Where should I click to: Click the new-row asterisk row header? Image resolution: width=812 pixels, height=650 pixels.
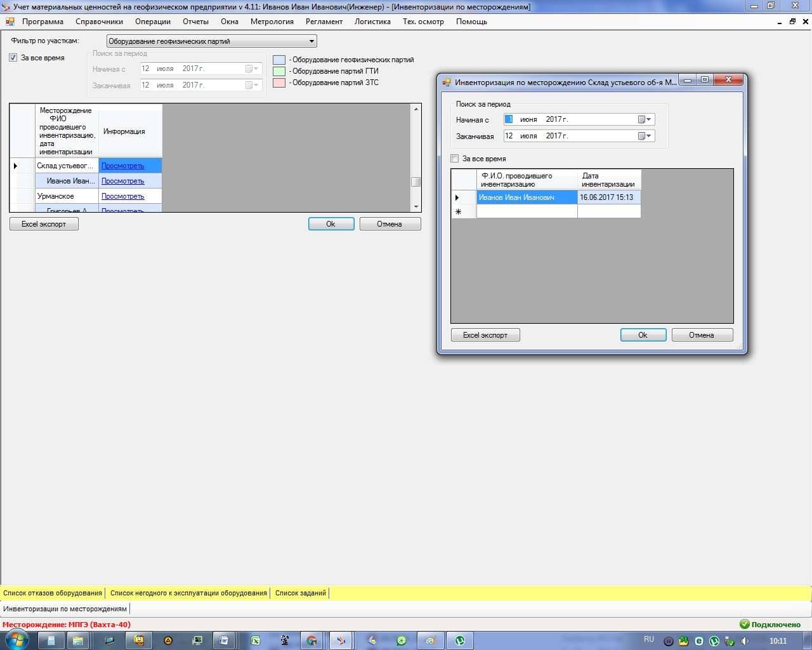pyautogui.click(x=464, y=212)
